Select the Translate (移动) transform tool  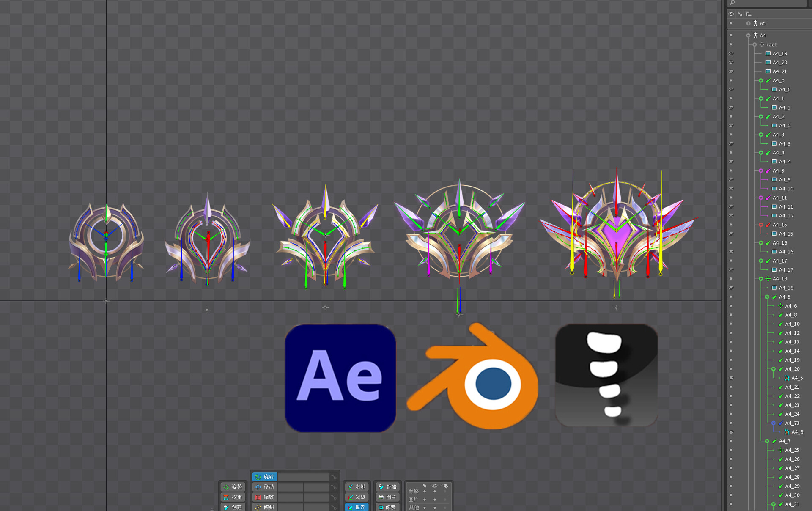click(266, 487)
